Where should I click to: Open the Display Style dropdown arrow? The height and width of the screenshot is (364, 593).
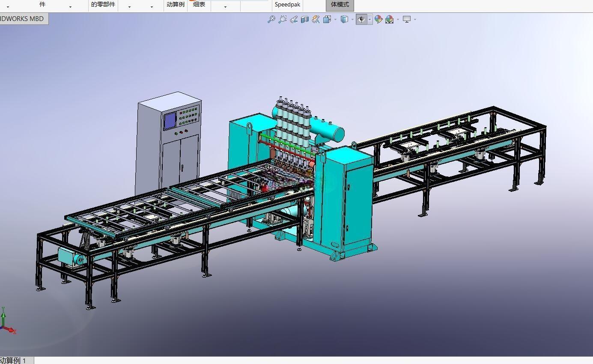tap(352, 19)
